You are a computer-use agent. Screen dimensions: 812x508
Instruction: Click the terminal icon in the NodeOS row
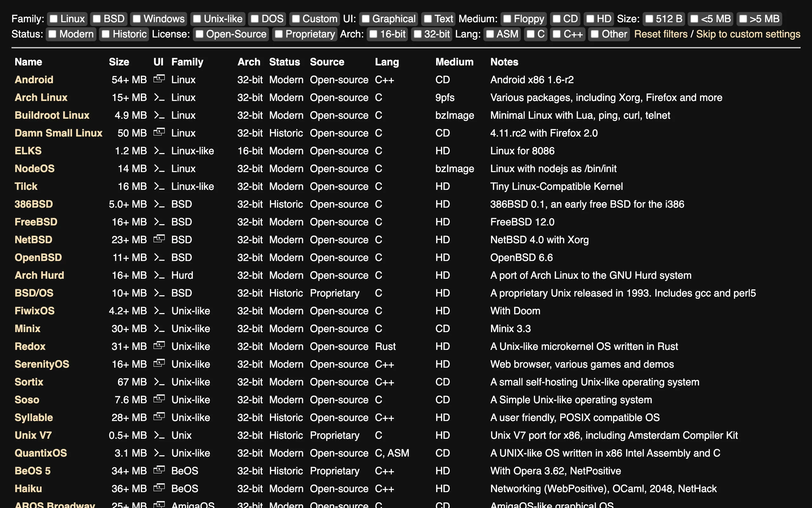tap(159, 169)
